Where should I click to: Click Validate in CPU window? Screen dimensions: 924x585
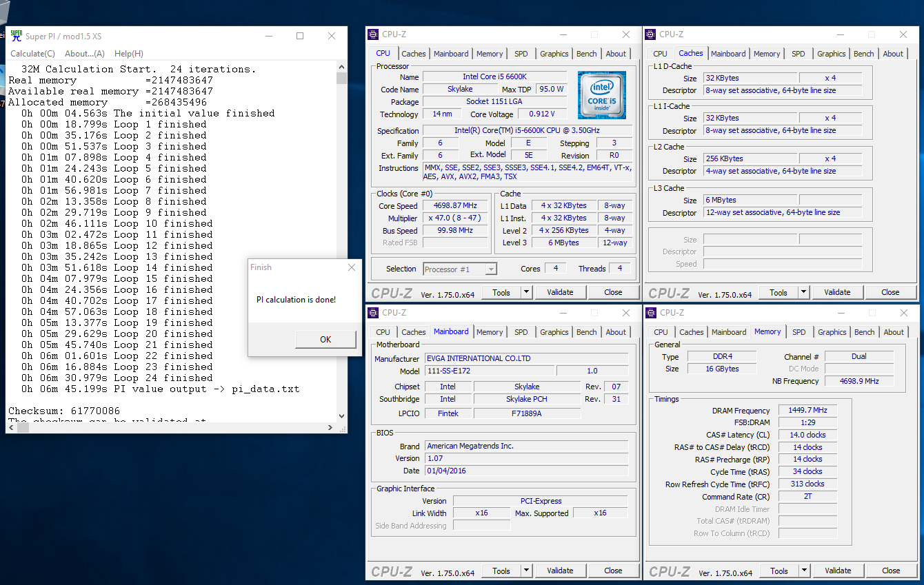[x=560, y=292]
